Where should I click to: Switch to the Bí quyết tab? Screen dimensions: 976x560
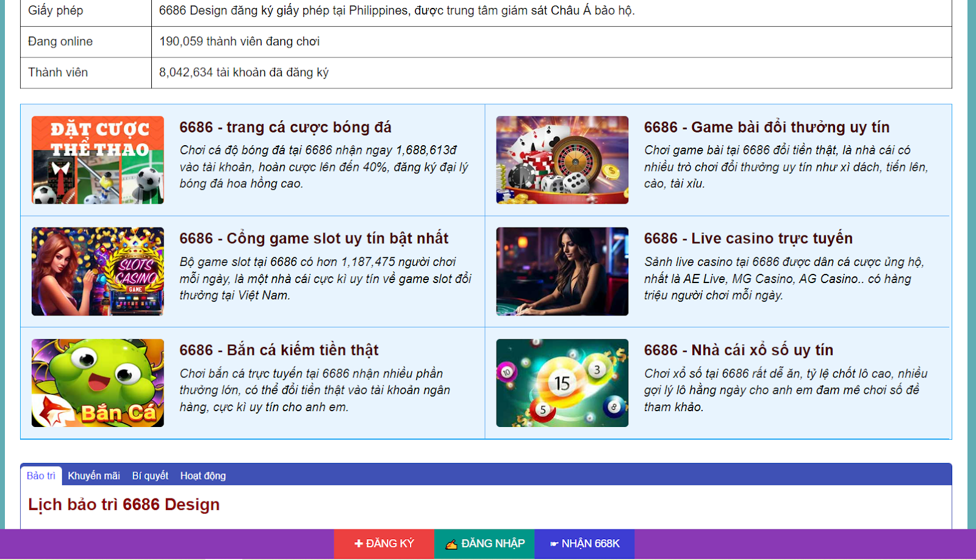click(150, 476)
